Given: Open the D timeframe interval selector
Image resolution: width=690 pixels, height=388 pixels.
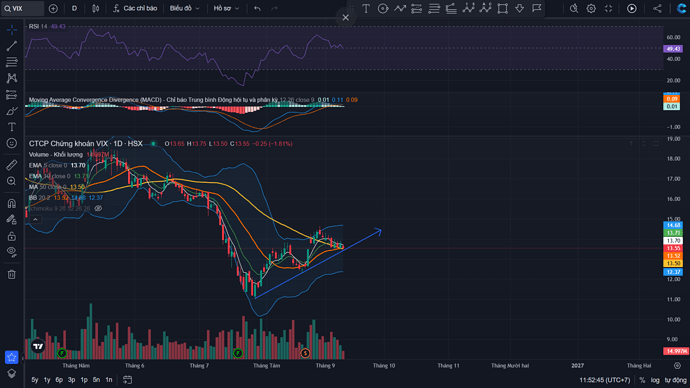Looking at the screenshot, I should pyautogui.click(x=74, y=8).
